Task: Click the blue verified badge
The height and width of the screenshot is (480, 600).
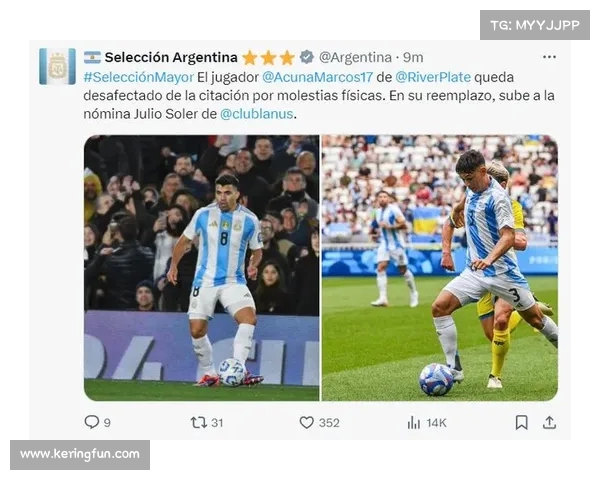Action: tap(307, 57)
